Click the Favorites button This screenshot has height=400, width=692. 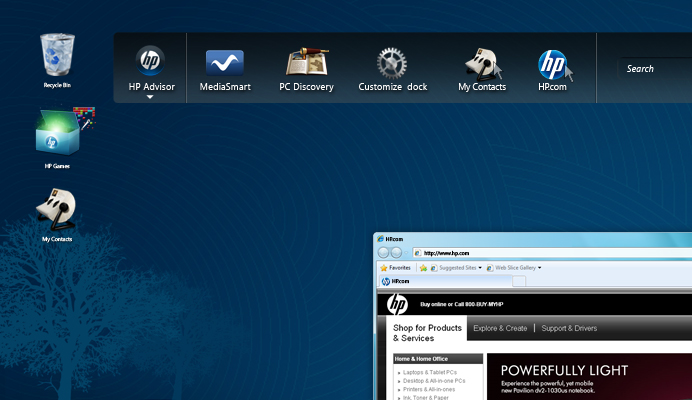[395, 268]
